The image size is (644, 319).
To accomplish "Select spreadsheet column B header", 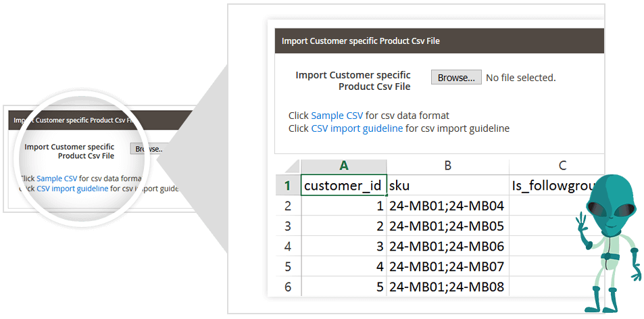I will pos(447,166).
